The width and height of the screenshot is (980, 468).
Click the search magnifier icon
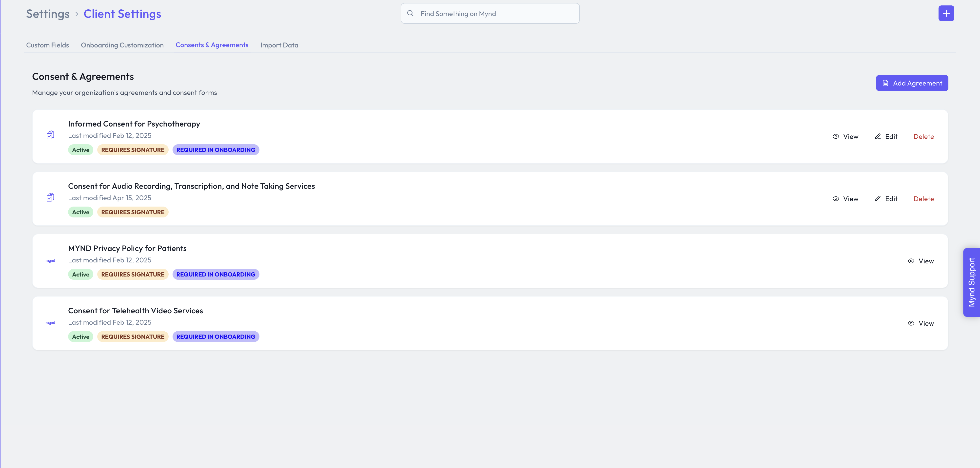tap(410, 13)
